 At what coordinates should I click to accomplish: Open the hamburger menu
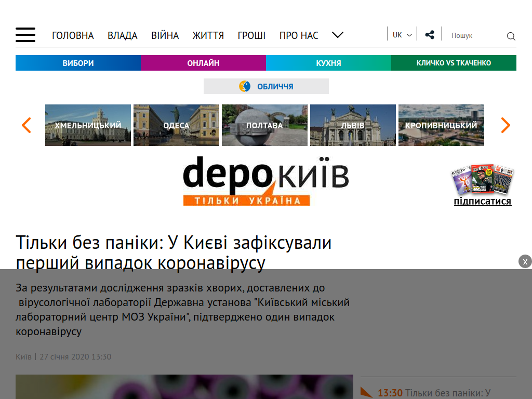pos(25,35)
